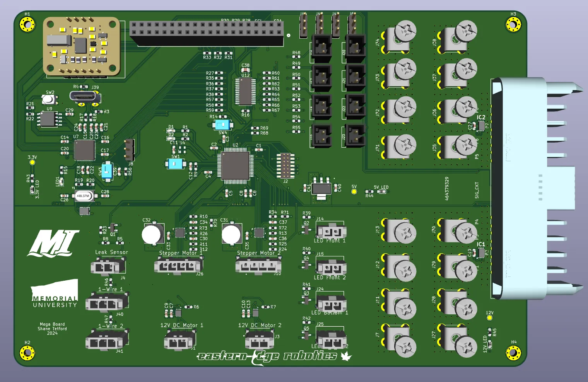Click the 5V yellow test point
Image resolution: width=588 pixels, height=382 pixels.
[x=354, y=191]
